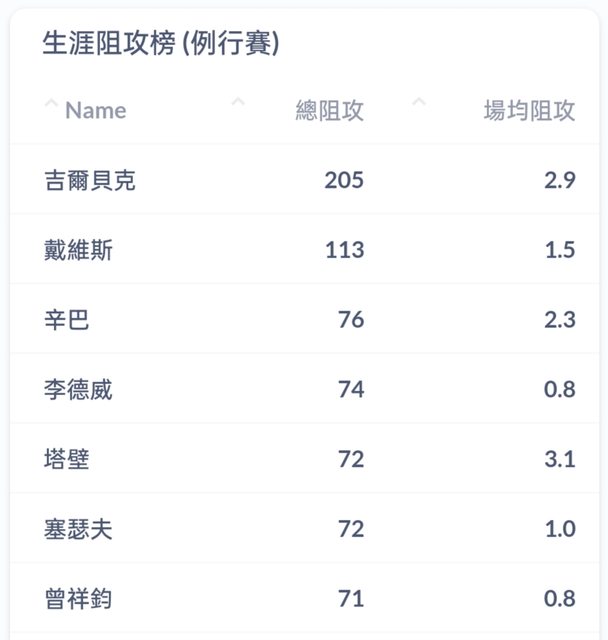Select player 辛巴 row name
The width and height of the screenshot is (608, 640).
pyautogui.click(x=67, y=320)
